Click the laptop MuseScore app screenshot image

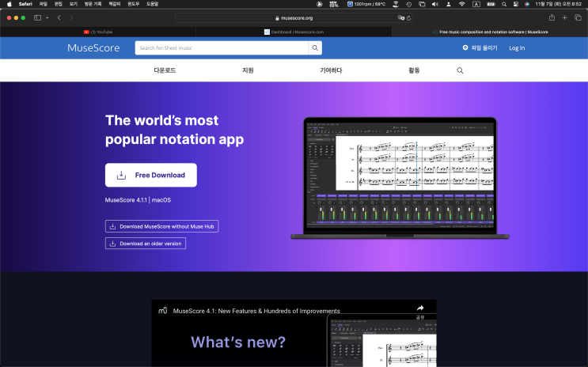click(400, 178)
